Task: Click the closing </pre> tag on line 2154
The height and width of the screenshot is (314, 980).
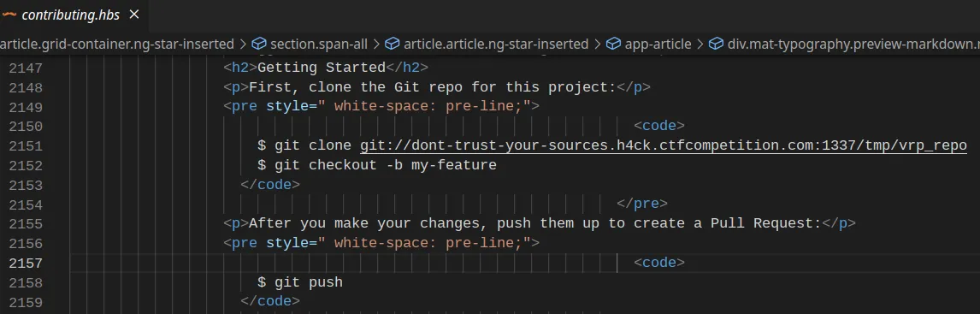Action: pyautogui.click(x=642, y=204)
